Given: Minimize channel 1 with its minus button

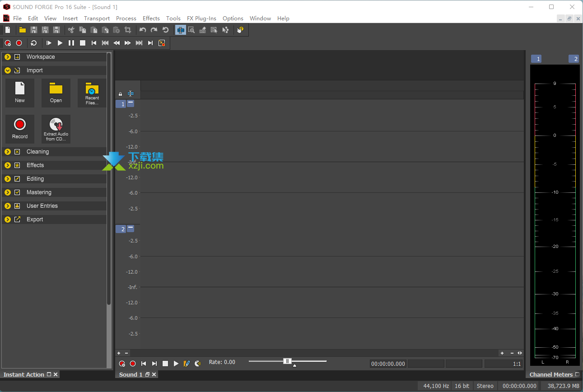Looking at the screenshot, I should [x=131, y=103].
